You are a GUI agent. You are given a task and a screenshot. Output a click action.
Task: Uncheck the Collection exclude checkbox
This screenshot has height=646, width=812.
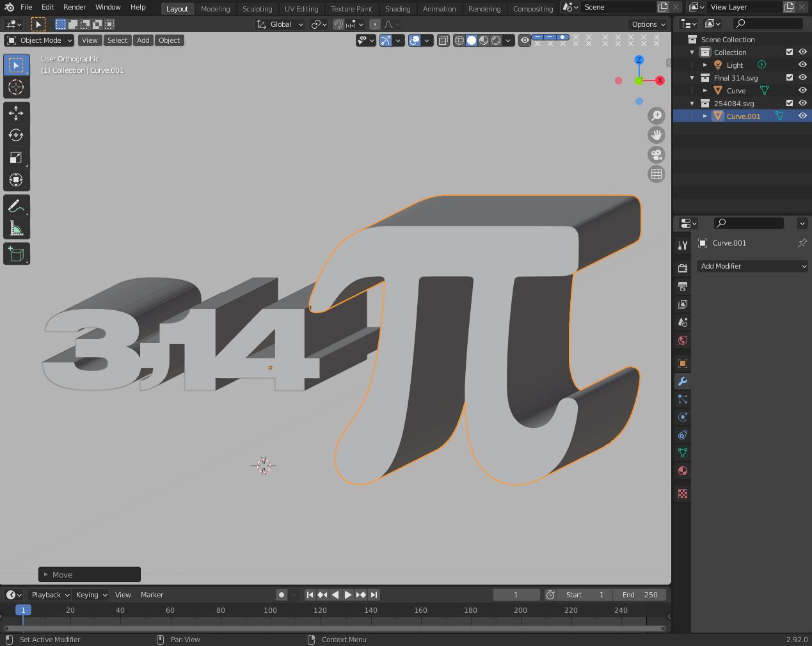790,52
